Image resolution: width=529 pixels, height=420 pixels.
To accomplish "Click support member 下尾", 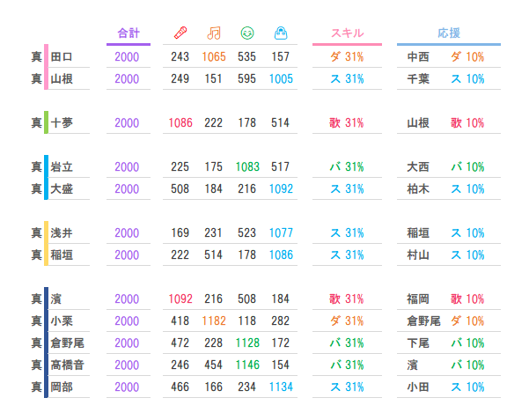I will (418, 343).
